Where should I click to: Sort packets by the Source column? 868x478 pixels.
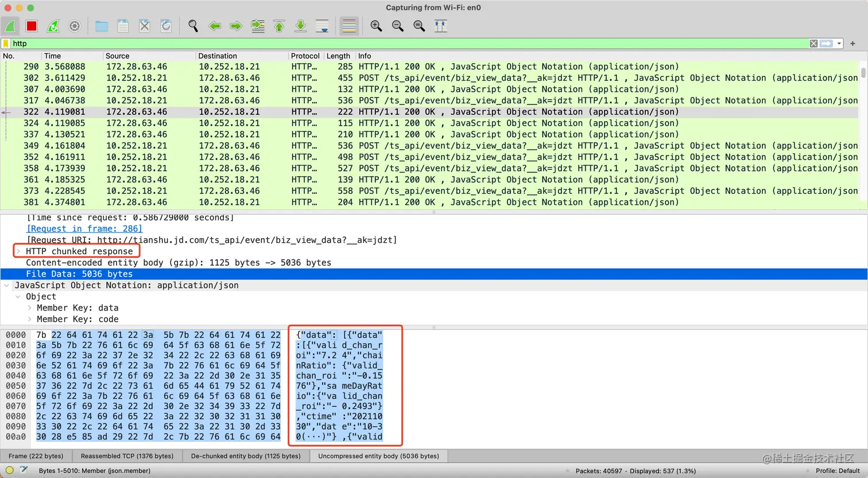click(x=149, y=56)
